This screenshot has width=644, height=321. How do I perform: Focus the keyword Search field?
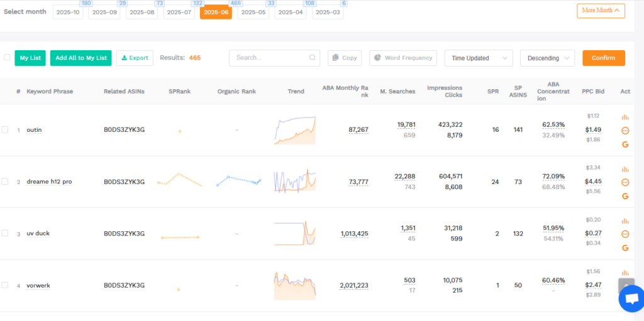(274, 58)
